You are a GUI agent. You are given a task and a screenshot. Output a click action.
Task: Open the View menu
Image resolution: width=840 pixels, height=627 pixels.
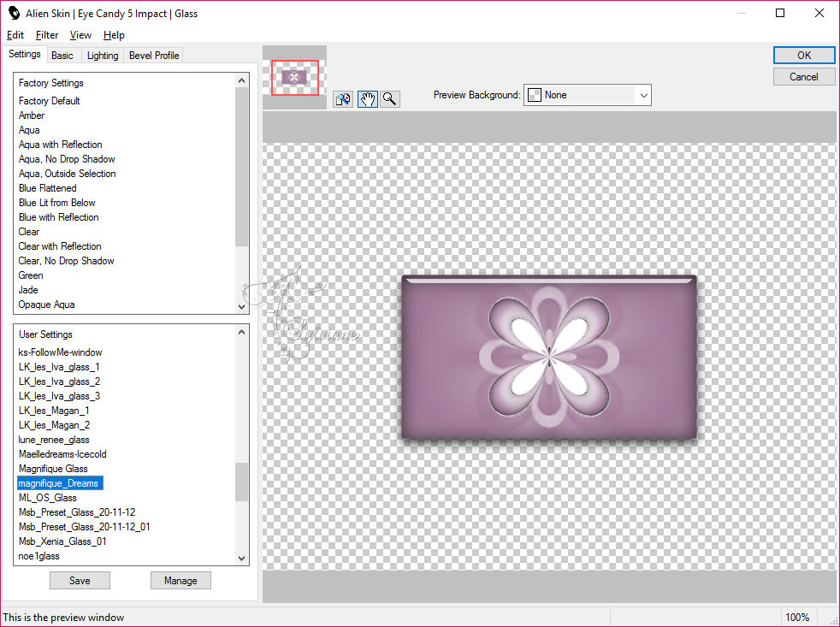80,35
